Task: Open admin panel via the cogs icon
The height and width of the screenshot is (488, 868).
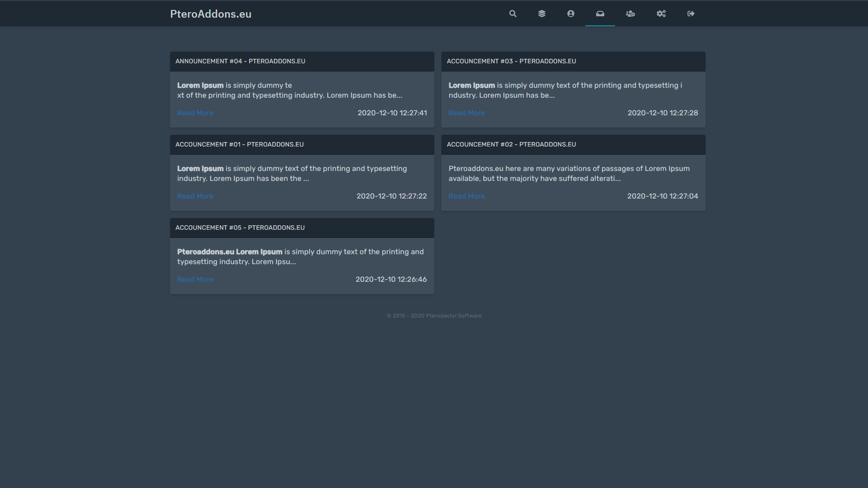Action: [x=661, y=14]
